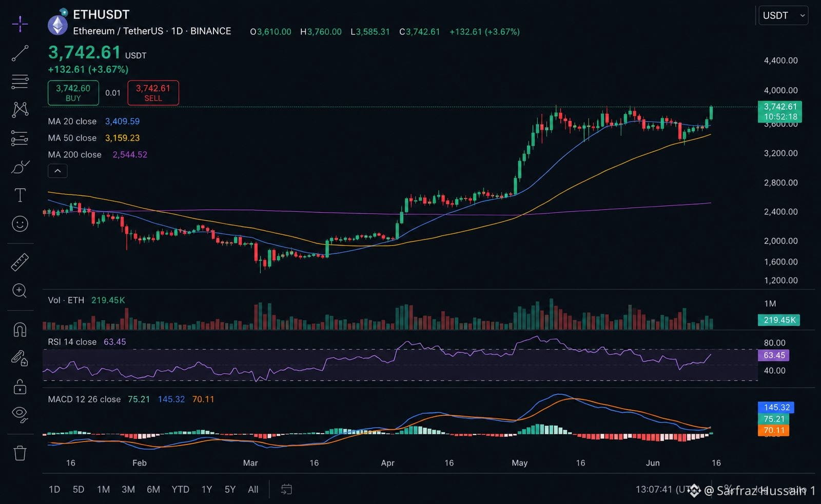Viewport: 821px width, 504px height.
Task: Select the 1D time range
Action: (x=54, y=490)
